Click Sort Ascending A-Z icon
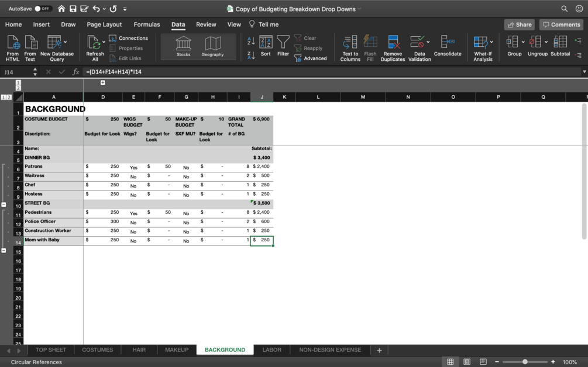588x367 pixels. (x=251, y=41)
